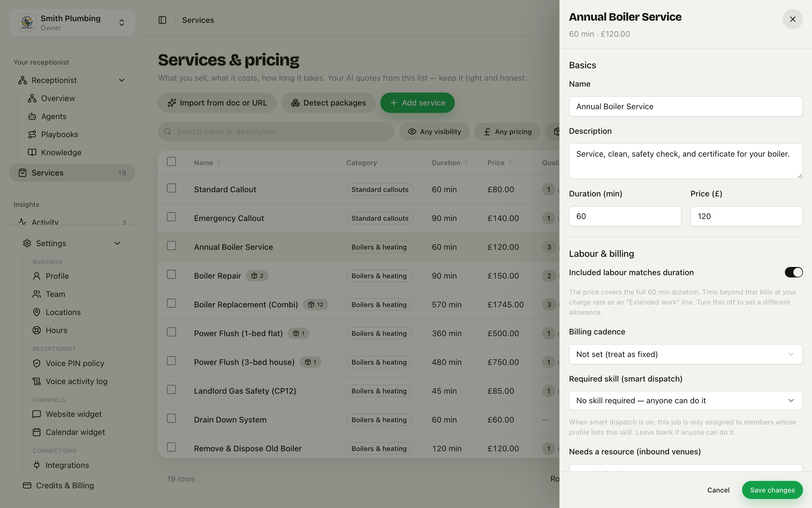Screen dimensions: 812x508
Task: Click the Description text area
Action: point(685,161)
